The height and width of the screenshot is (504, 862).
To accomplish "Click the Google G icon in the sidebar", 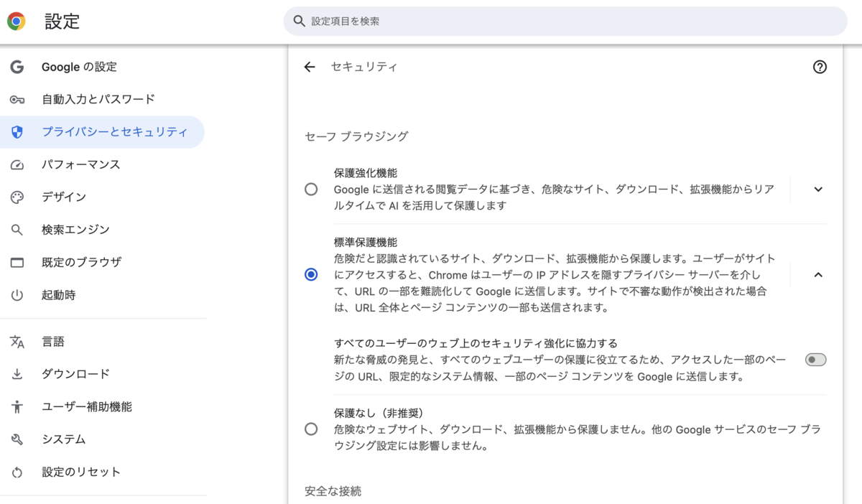I will point(17,67).
